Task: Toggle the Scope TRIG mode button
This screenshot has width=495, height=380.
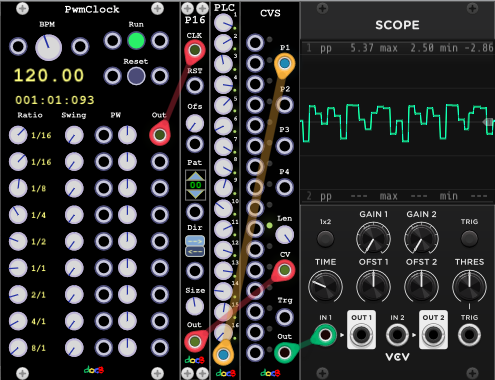Action: tap(469, 239)
